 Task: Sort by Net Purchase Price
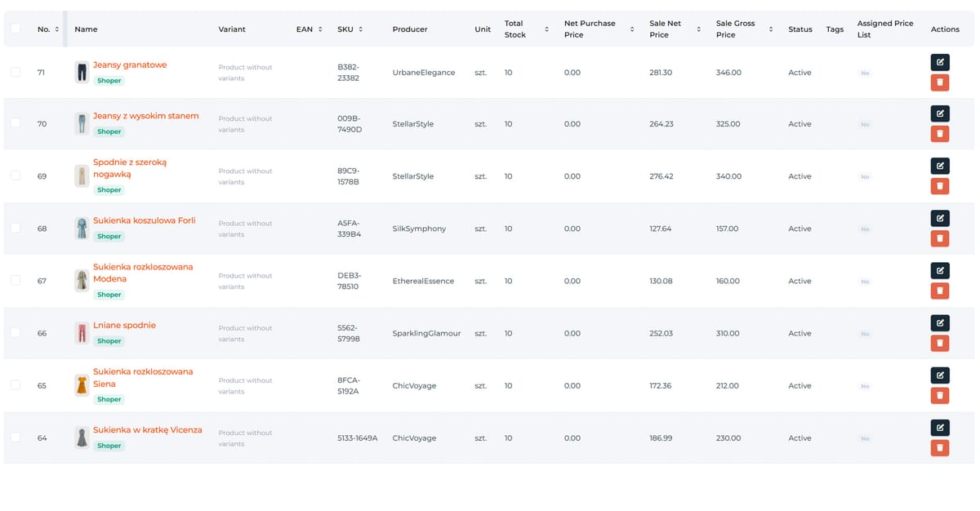[x=631, y=29]
